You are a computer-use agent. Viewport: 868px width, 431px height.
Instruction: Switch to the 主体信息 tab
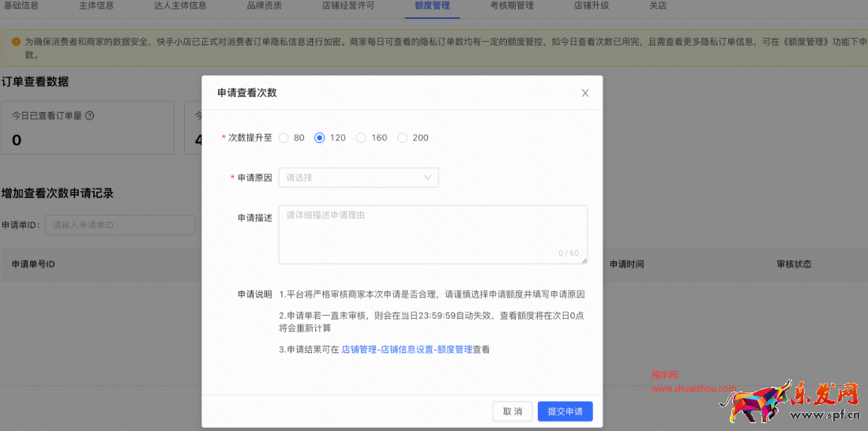click(96, 6)
